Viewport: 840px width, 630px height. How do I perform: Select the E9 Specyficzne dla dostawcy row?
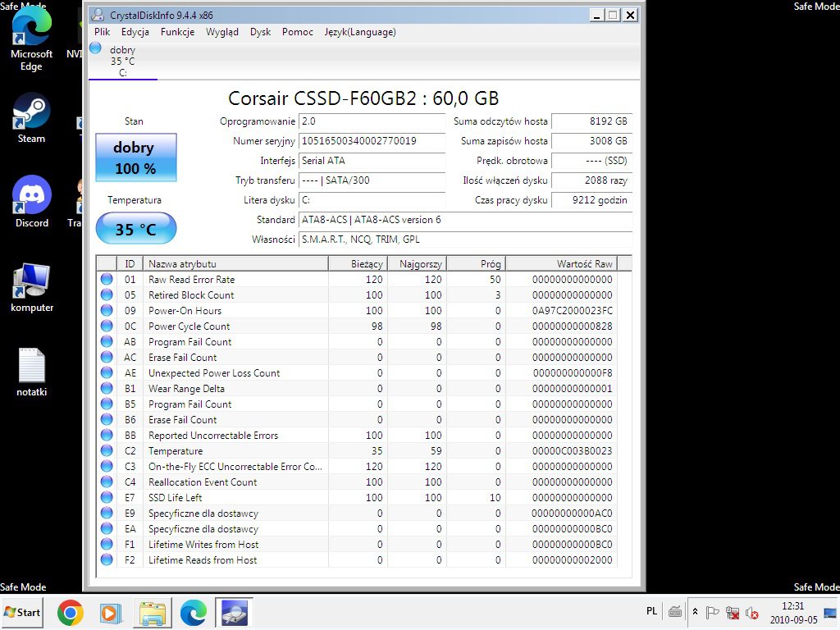pos(357,514)
